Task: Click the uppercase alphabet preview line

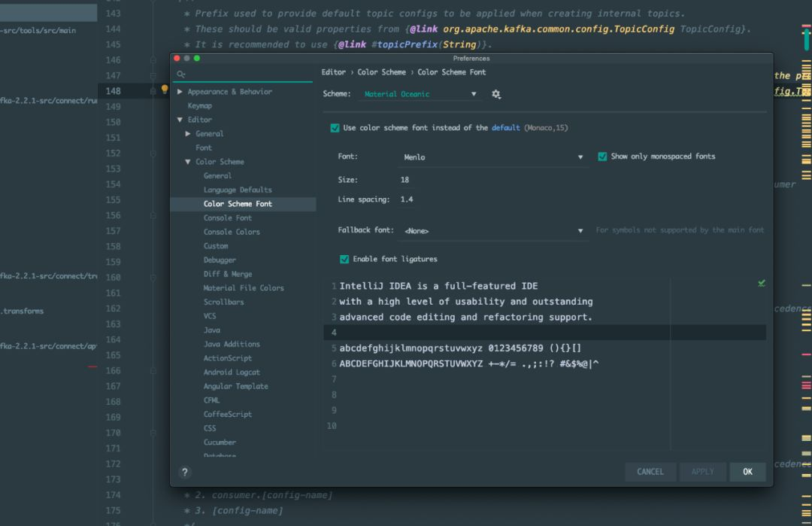Action: [x=468, y=363]
